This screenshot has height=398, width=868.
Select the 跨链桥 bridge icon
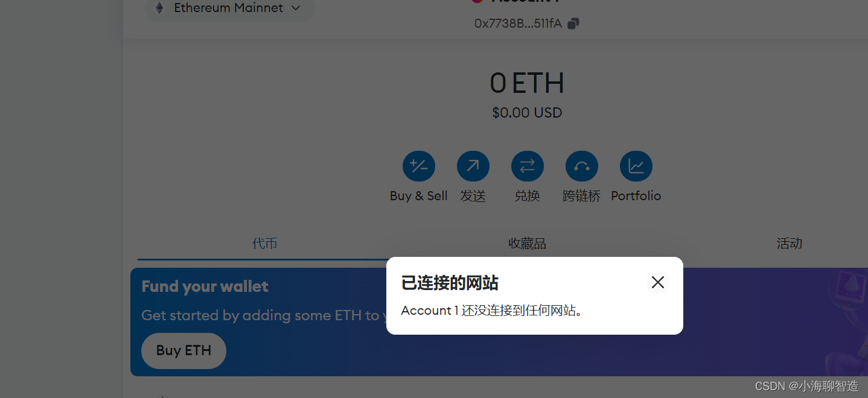pyautogui.click(x=582, y=166)
